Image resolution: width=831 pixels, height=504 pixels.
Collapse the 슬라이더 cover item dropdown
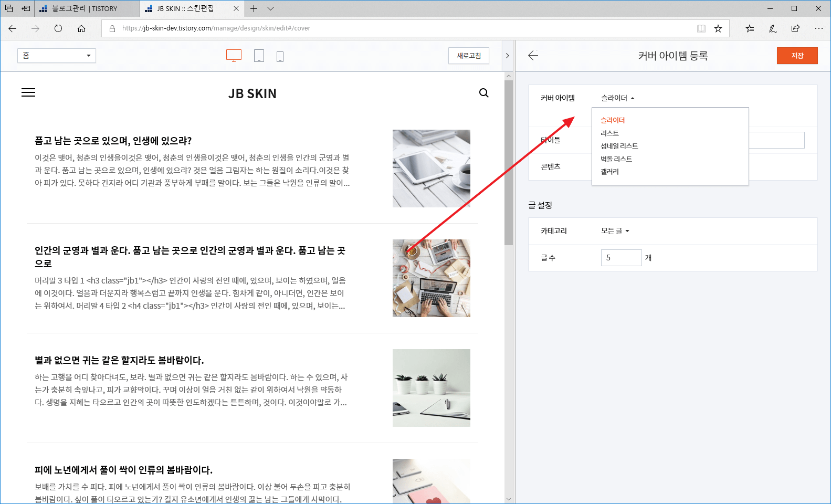[618, 98]
